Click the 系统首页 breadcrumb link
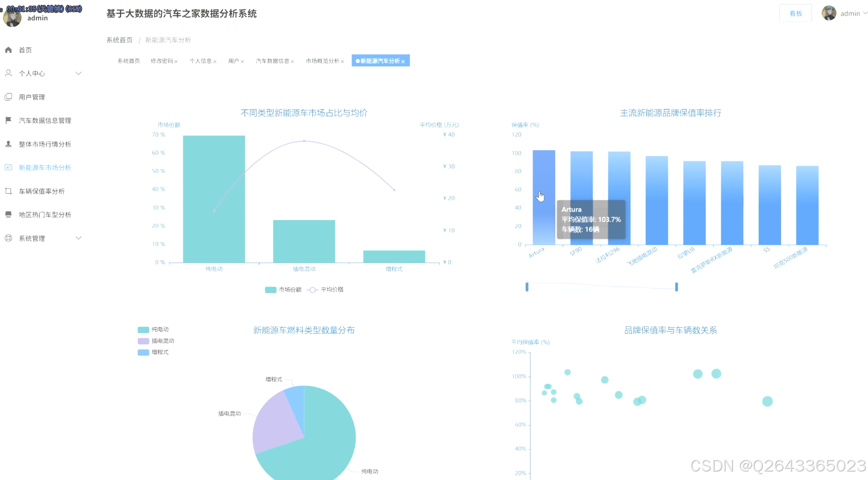Viewport: 868px width, 480px height. coord(120,40)
